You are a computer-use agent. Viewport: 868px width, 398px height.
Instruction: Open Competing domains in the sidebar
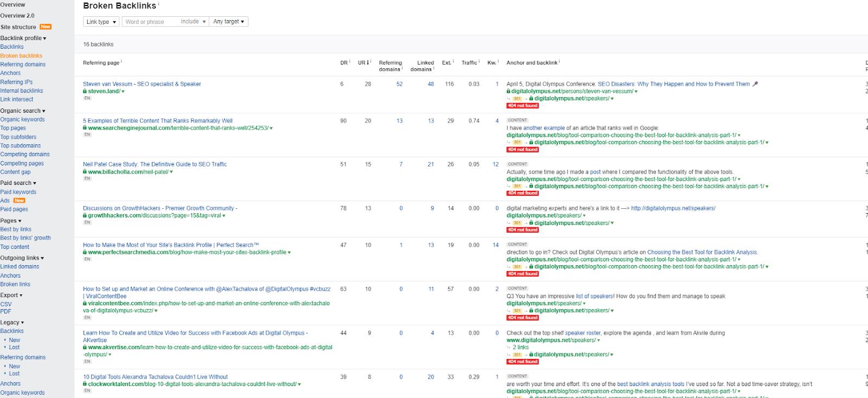point(25,155)
